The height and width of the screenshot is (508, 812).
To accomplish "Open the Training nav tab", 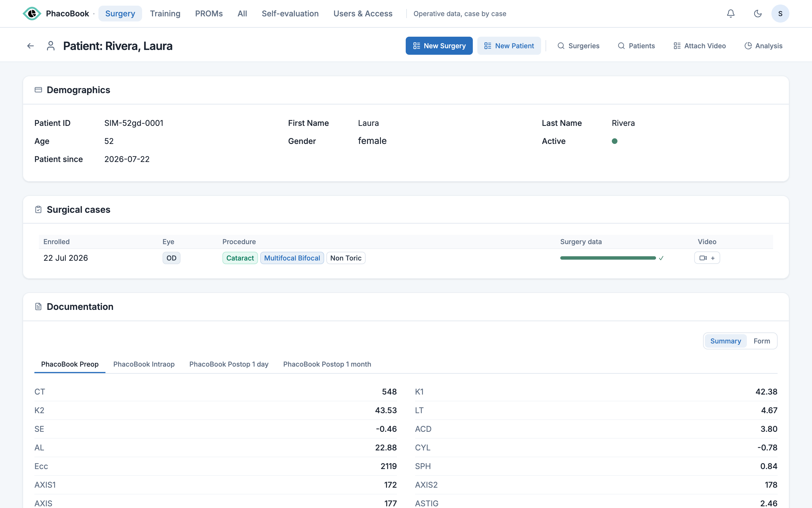I will pos(165,14).
